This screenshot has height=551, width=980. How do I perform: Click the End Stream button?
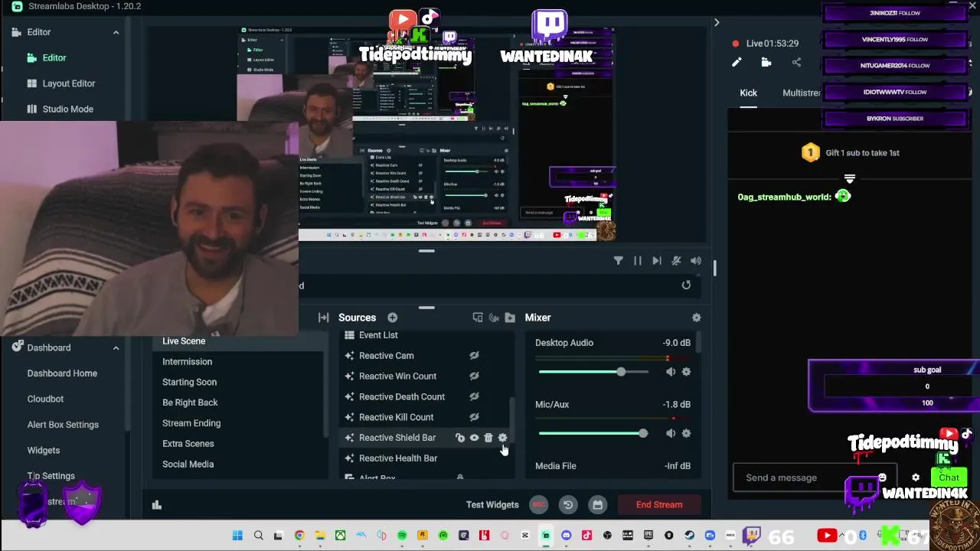coord(659,504)
